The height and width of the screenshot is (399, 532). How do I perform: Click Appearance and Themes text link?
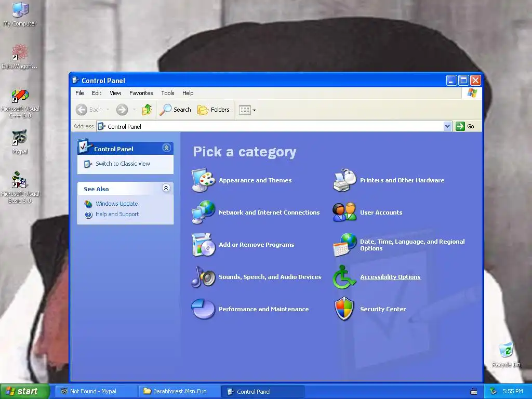tap(255, 180)
